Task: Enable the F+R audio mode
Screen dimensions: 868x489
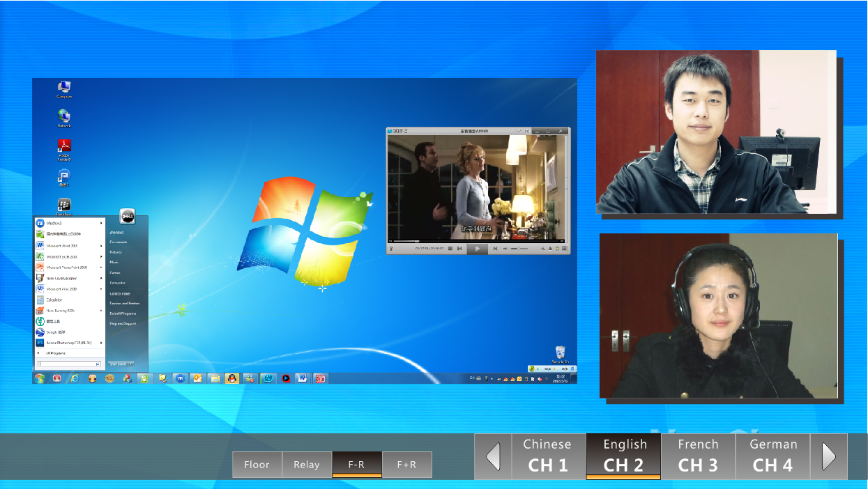Action: click(x=407, y=465)
